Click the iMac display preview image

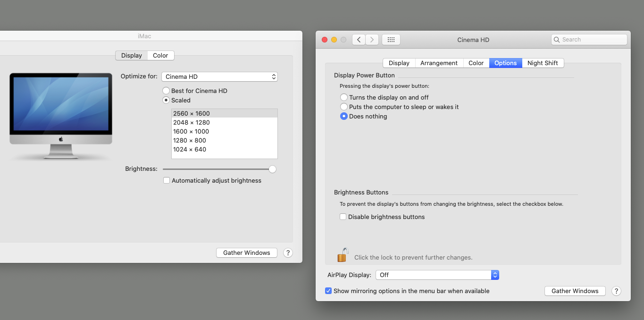61,116
